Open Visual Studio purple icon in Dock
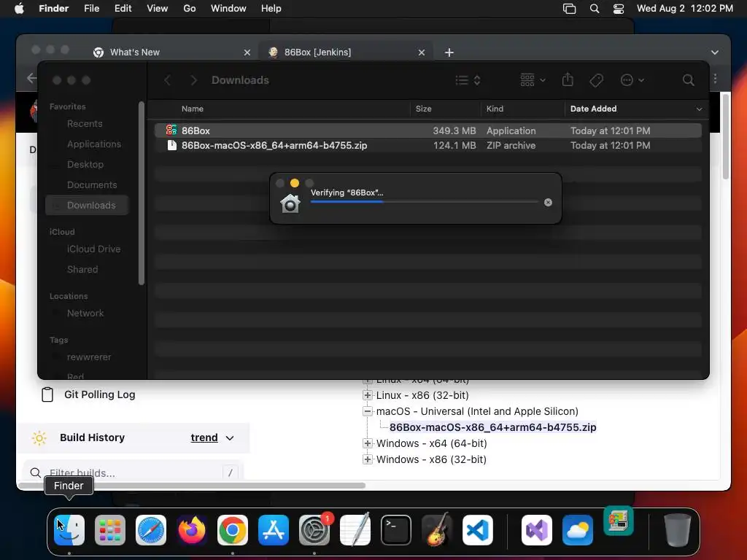The image size is (747, 560). 537,530
